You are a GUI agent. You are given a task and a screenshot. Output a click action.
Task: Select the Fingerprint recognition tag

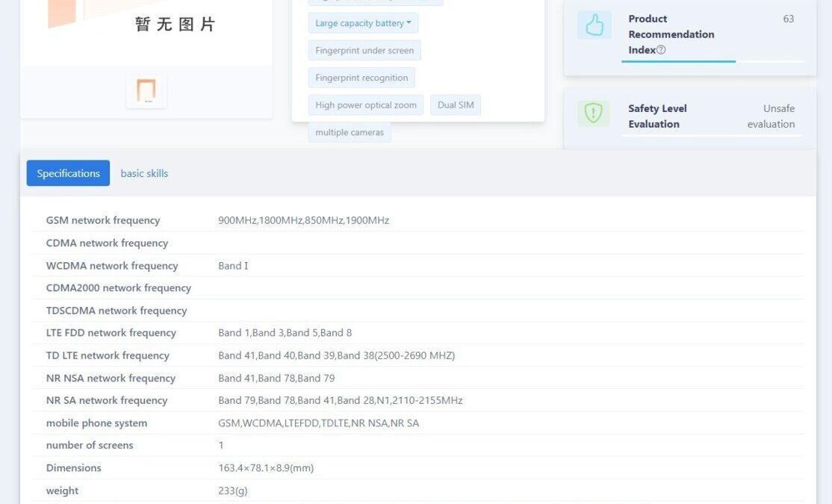(361, 78)
